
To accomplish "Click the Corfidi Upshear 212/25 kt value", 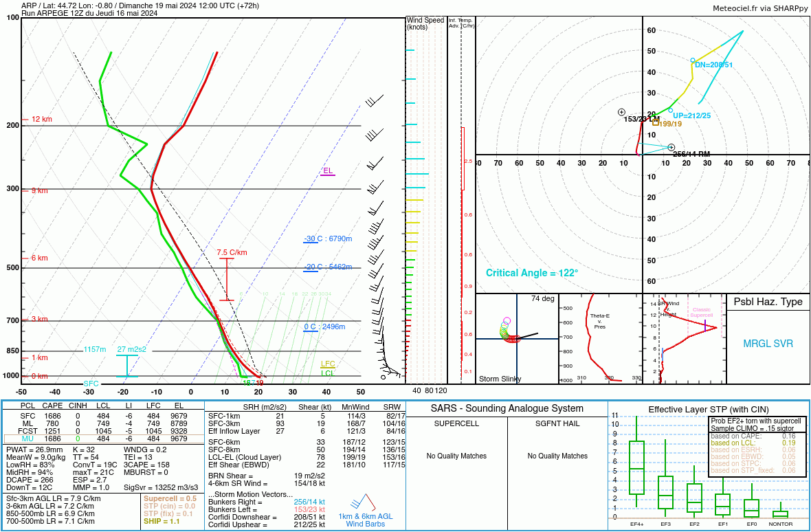I will point(309,524).
